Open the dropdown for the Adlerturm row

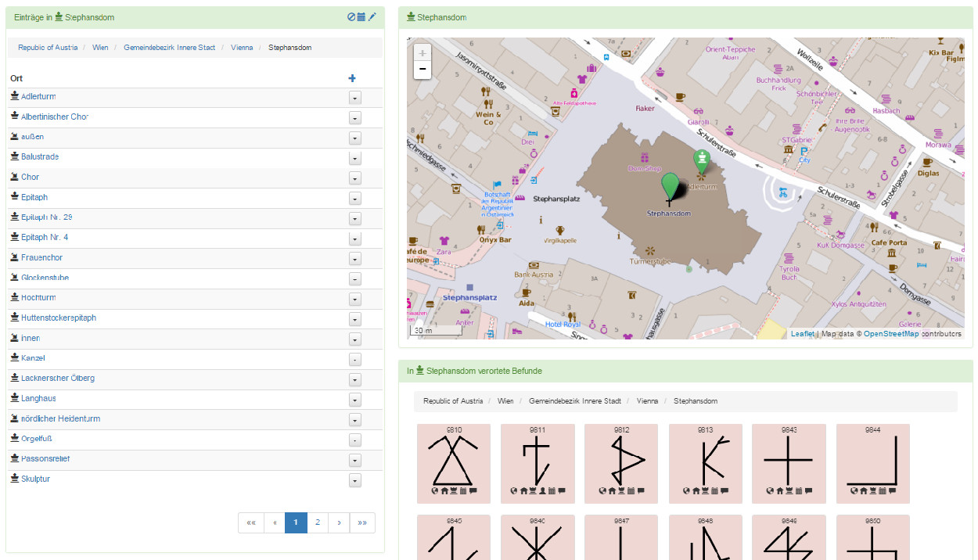coord(354,98)
